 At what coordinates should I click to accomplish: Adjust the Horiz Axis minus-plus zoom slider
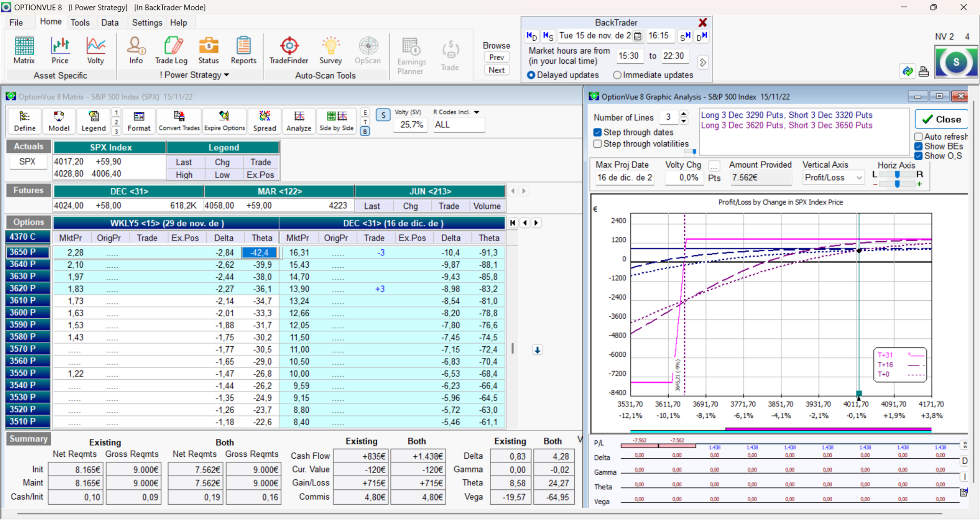(x=897, y=184)
